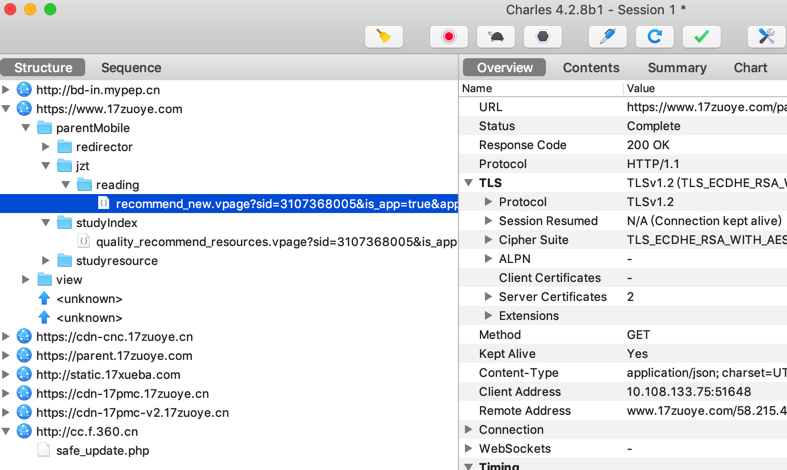
Task: Open the Summary tab
Action: [x=677, y=67]
